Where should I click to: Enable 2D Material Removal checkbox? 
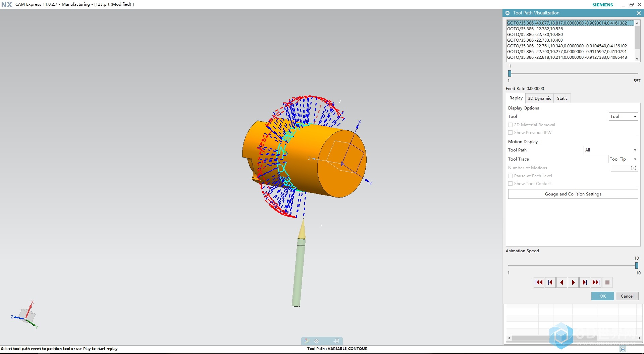click(511, 125)
